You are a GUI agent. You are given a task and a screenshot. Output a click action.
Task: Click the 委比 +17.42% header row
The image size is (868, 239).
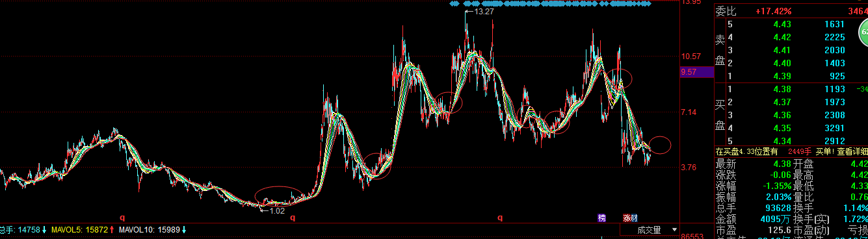(791, 11)
